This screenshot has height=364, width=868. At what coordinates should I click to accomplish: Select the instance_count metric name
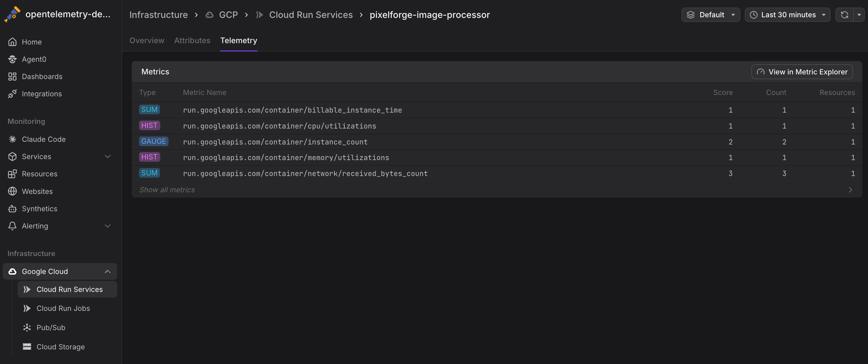(x=275, y=142)
